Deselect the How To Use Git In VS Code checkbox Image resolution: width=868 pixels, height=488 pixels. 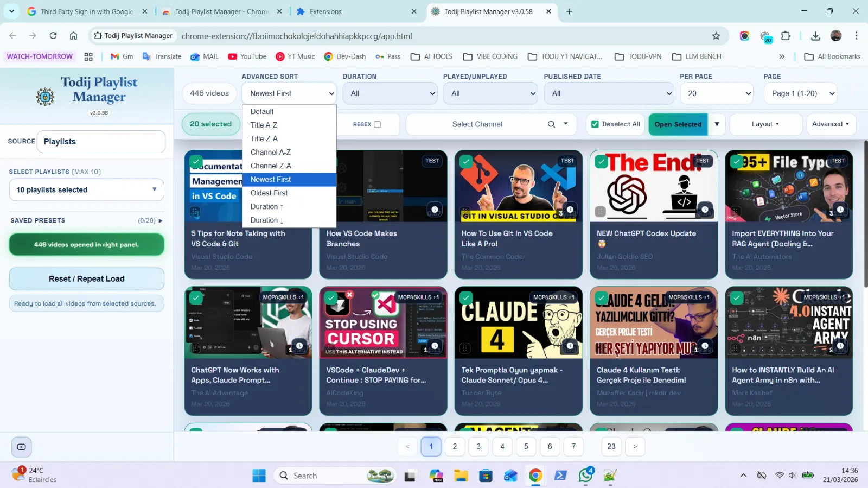pos(466,161)
